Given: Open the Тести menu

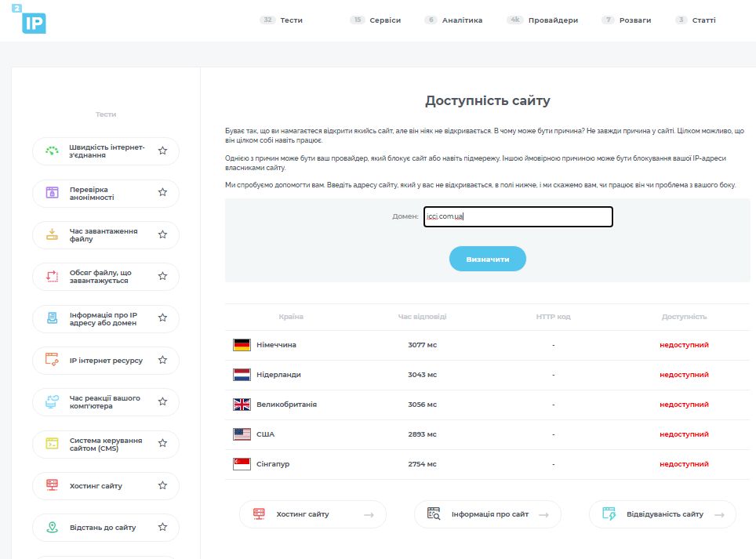Looking at the screenshot, I should click(291, 20).
